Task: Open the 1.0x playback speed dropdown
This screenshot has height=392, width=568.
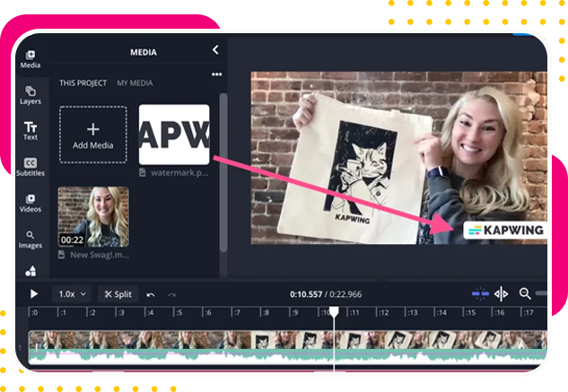Action: click(x=73, y=294)
